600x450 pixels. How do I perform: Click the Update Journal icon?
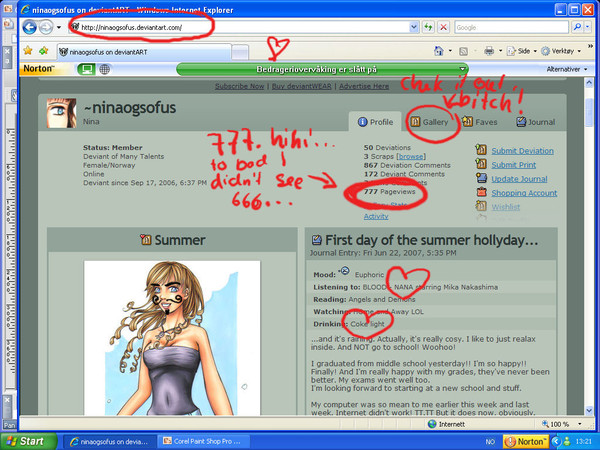point(481,178)
